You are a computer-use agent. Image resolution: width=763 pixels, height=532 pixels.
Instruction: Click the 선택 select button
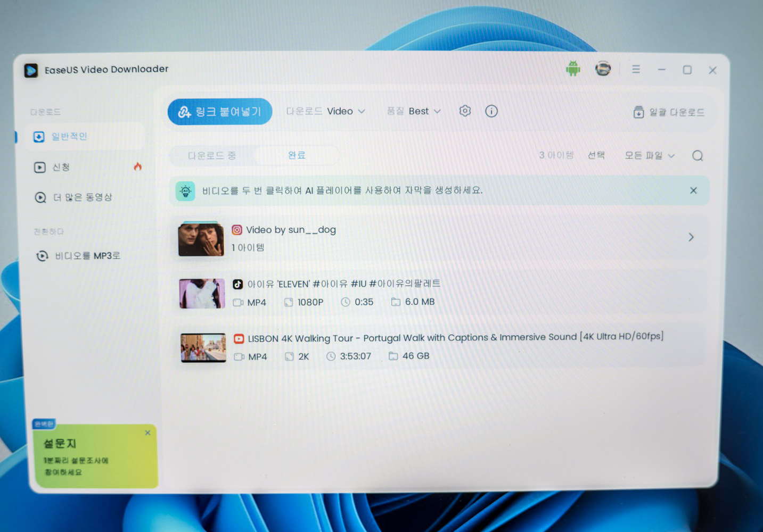click(596, 155)
